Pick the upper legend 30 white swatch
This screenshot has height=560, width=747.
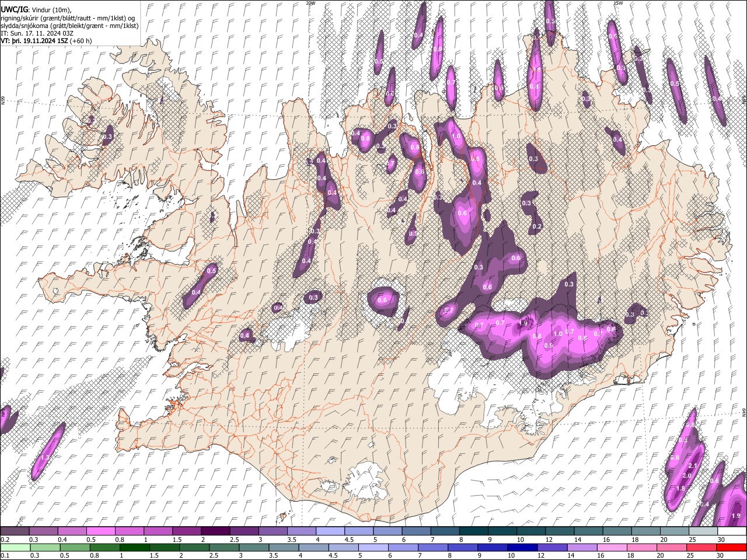pos(732,531)
